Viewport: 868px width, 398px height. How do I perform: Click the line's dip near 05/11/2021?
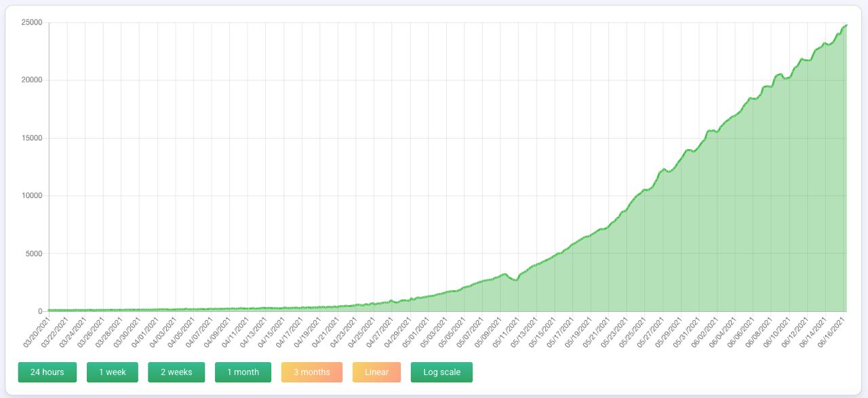tap(515, 280)
